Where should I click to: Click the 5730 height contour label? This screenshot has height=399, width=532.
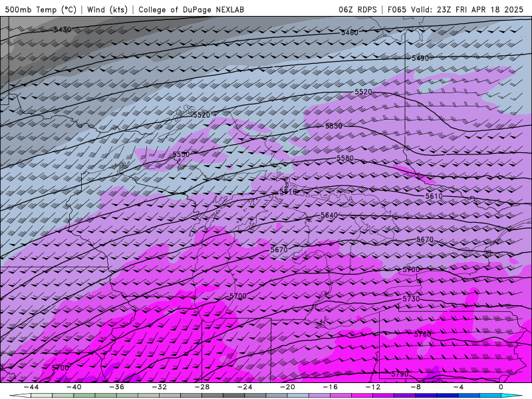coord(411,299)
